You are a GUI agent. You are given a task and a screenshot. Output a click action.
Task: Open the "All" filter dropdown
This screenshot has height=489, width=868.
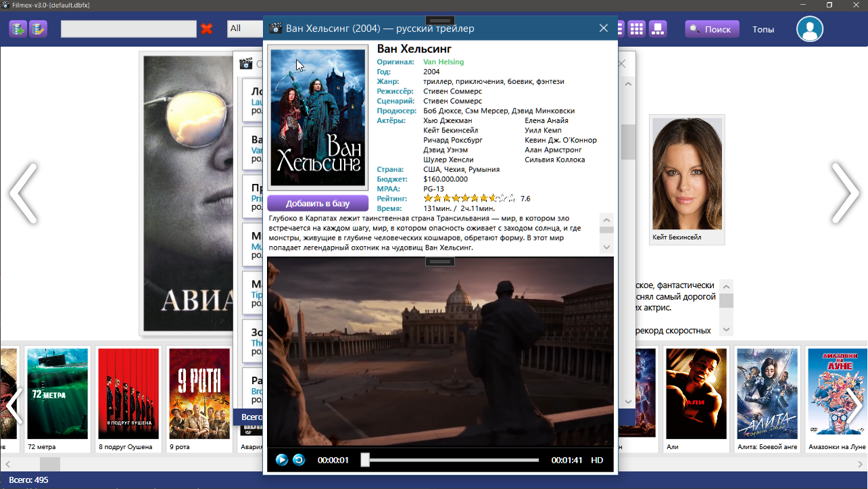[x=243, y=28]
